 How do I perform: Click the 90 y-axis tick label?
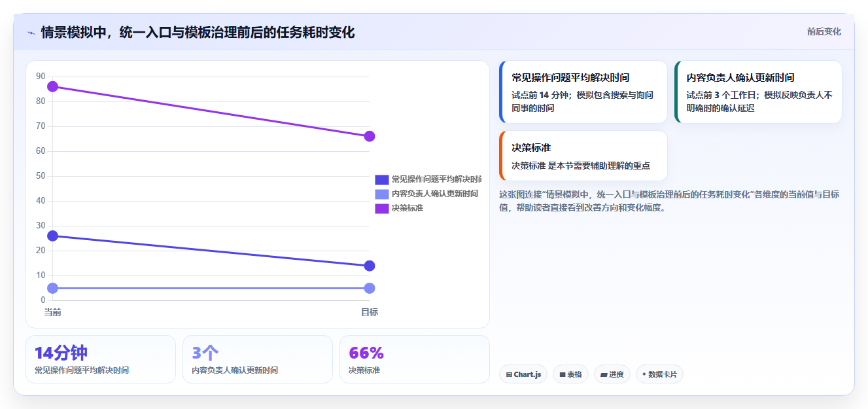[x=41, y=77]
